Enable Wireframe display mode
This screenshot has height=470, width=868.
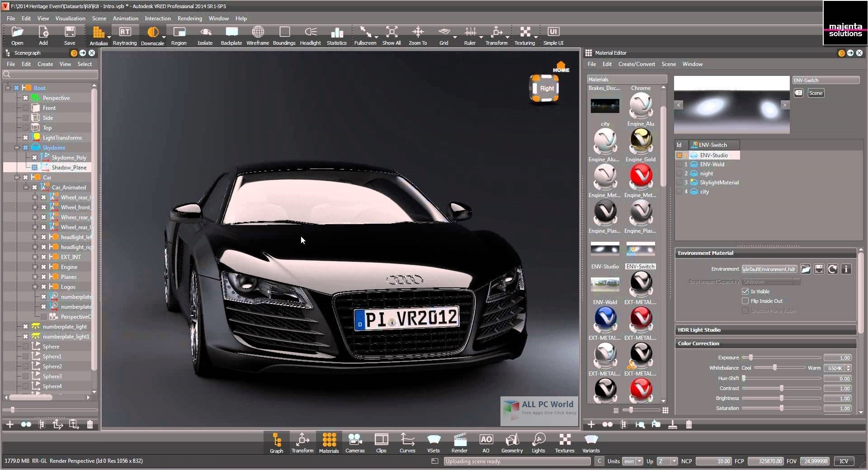point(258,35)
